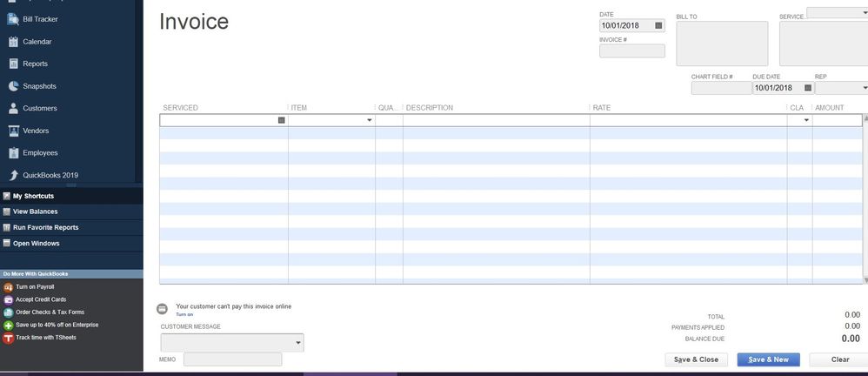This screenshot has width=868, height=376.
Task: Click Save up to 40% off on Enterprise text
Action: click(57, 325)
